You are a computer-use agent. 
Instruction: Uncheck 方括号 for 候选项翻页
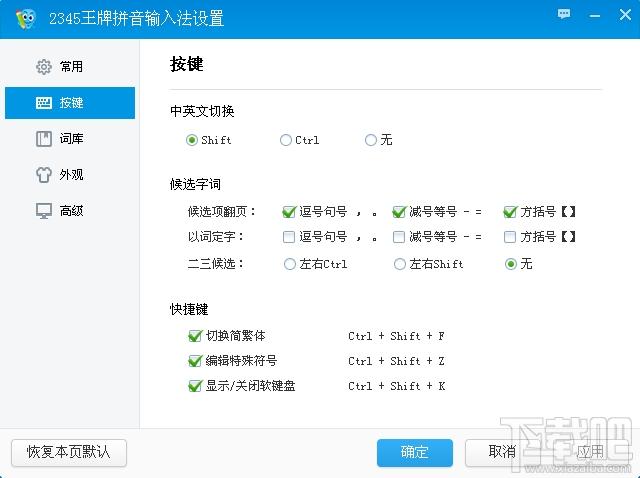[x=509, y=212]
